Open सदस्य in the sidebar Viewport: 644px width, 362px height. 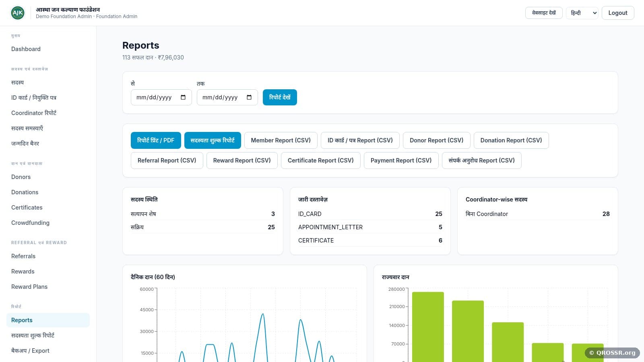pos(48,82)
